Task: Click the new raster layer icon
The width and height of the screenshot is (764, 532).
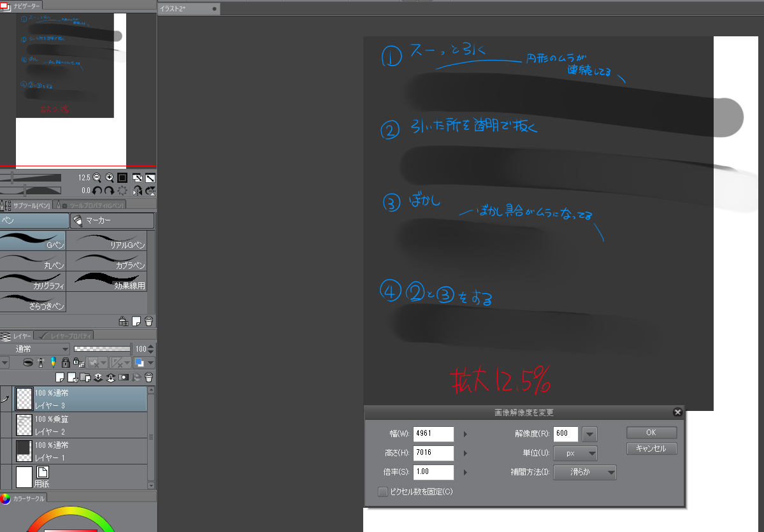Action: coord(60,378)
